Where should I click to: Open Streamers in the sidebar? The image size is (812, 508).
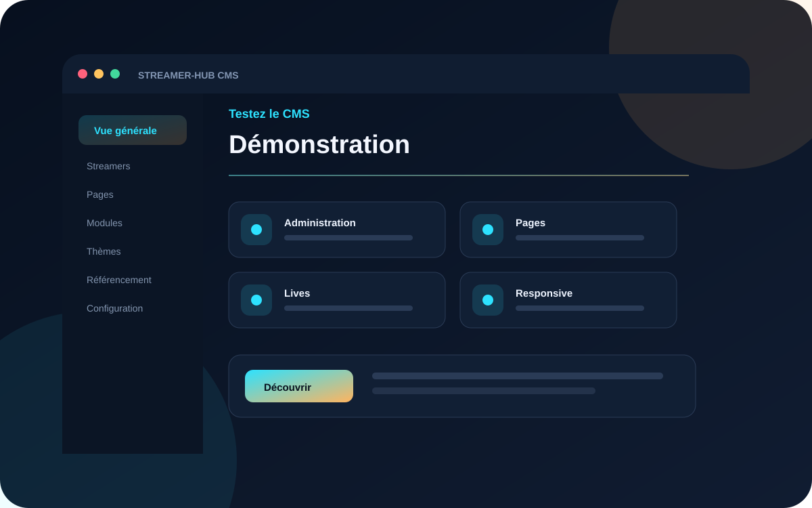pos(108,166)
